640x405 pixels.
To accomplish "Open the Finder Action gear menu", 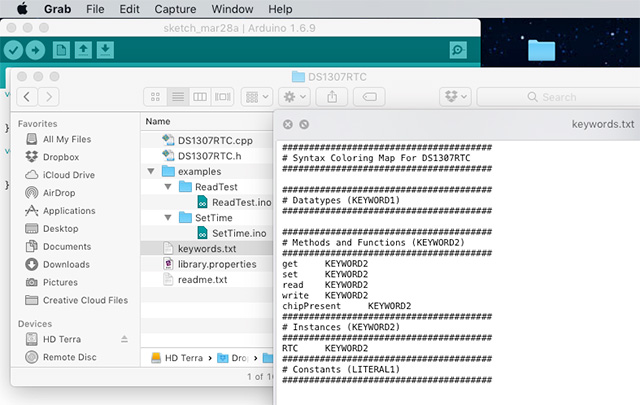I will tap(294, 97).
